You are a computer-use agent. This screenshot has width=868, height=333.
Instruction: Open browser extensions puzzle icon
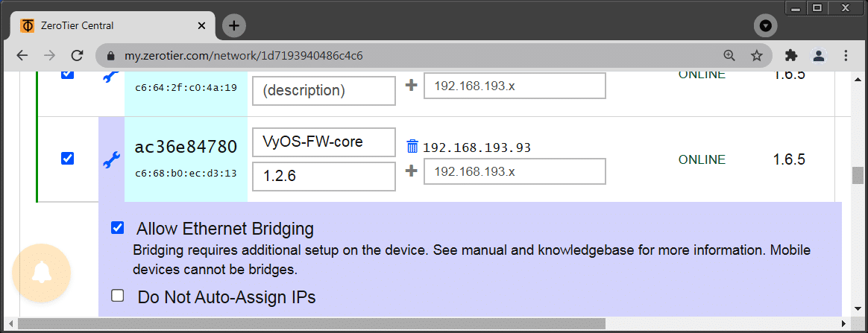(791, 56)
